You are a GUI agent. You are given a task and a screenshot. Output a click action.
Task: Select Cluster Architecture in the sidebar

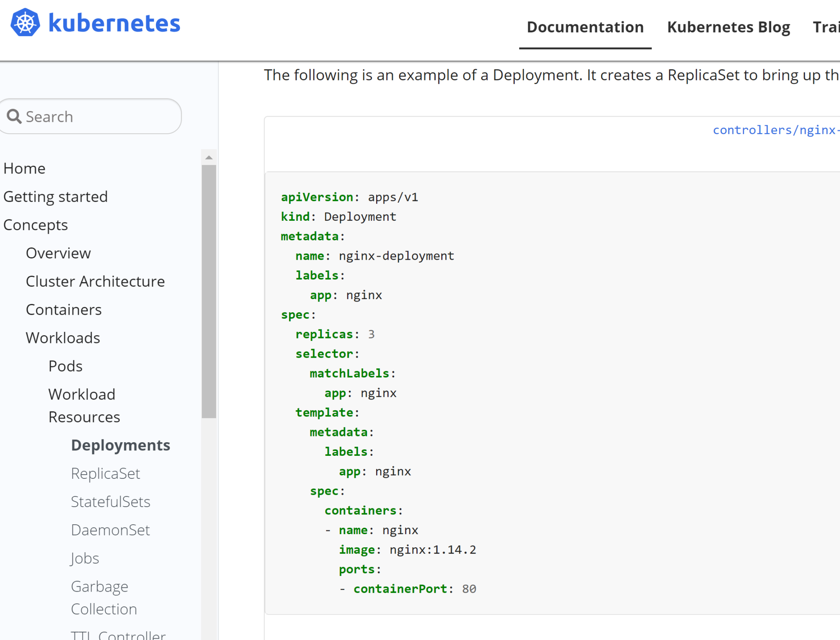click(x=95, y=281)
